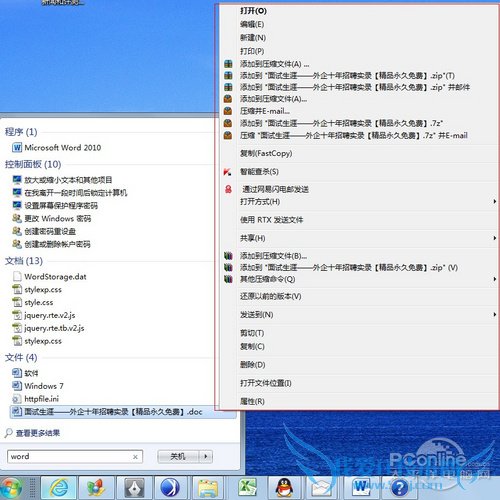Choose 删除(D) in the context menu

coord(253,365)
